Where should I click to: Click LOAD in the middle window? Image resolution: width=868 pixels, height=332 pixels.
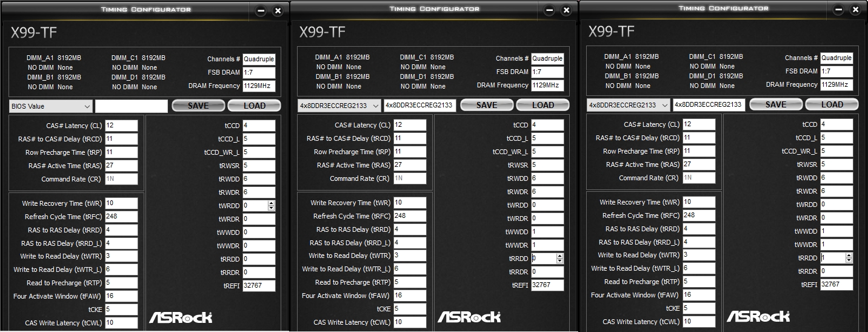[542, 105]
